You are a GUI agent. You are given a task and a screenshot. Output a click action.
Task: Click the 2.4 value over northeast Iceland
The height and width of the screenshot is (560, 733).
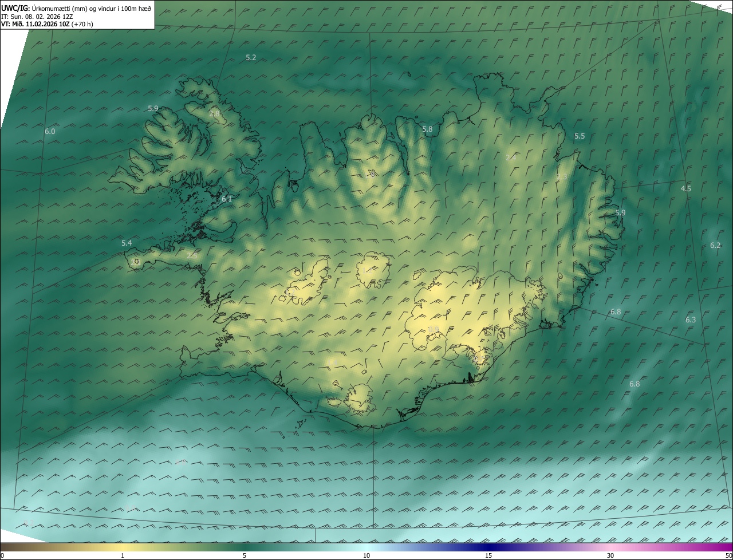pyautogui.click(x=511, y=157)
